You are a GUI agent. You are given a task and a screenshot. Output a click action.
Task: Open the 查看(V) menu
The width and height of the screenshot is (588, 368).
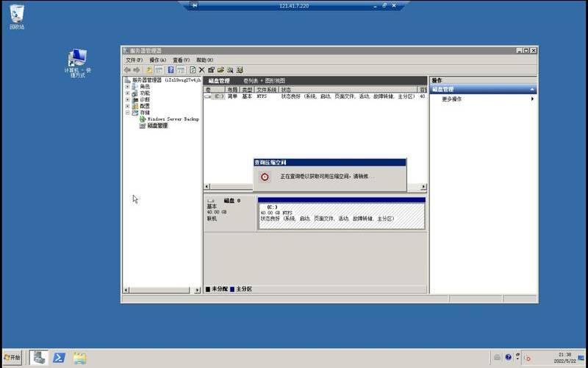[181, 60]
